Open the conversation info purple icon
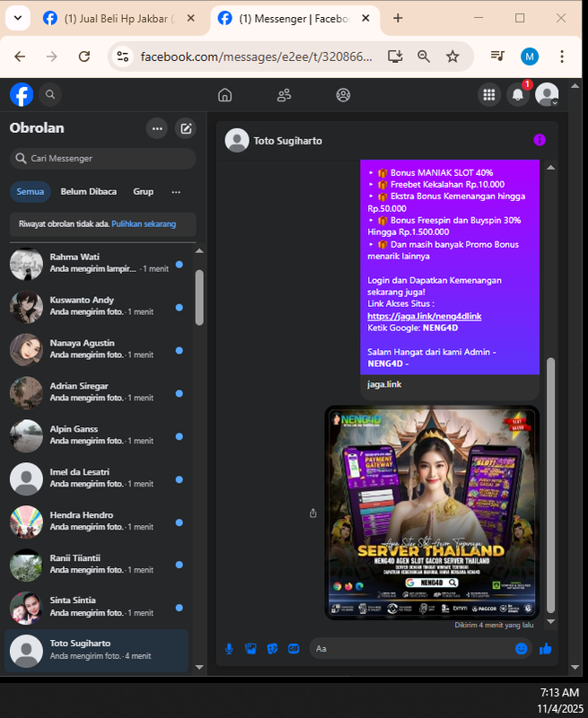Image resolution: width=588 pixels, height=718 pixels. coord(540,140)
